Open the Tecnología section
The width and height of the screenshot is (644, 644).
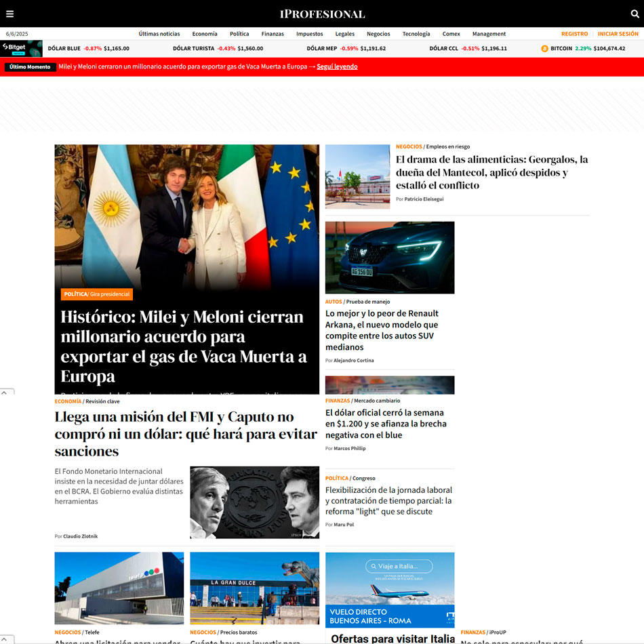tap(416, 34)
